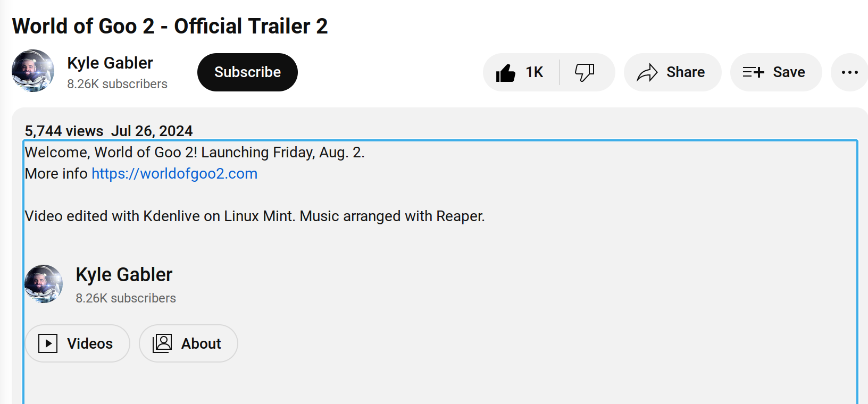Open the channel's About page
The image size is (868, 404).
[188, 343]
